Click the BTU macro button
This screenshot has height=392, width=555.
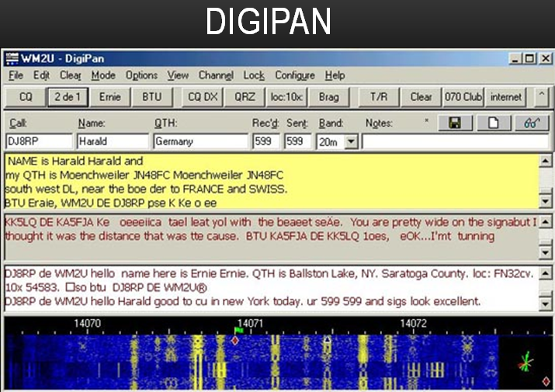point(152,97)
